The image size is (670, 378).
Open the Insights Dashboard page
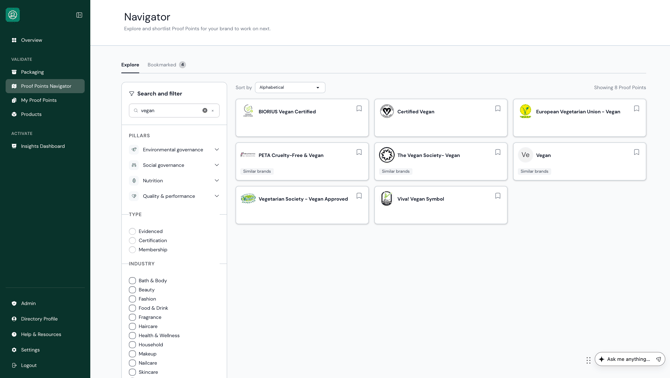[45, 146]
